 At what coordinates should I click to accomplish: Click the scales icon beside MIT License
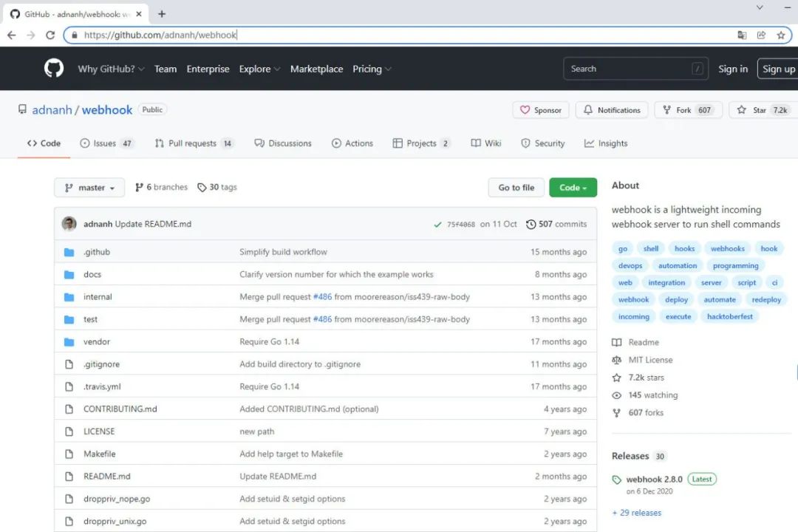point(617,360)
